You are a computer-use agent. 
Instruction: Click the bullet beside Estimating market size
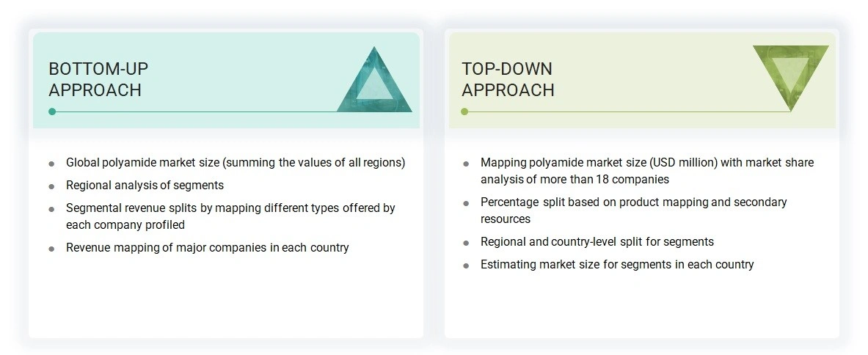pyautogui.click(x=466, y=265)
